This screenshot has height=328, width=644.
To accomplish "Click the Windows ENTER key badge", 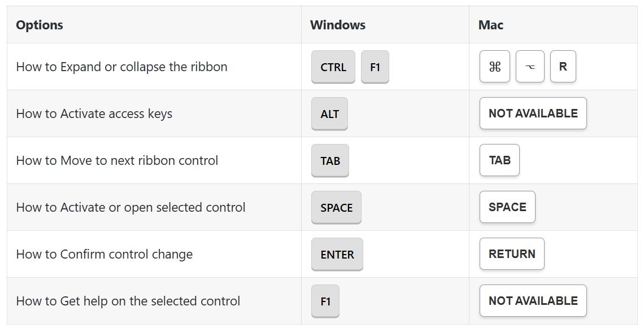I will (337, 254).
